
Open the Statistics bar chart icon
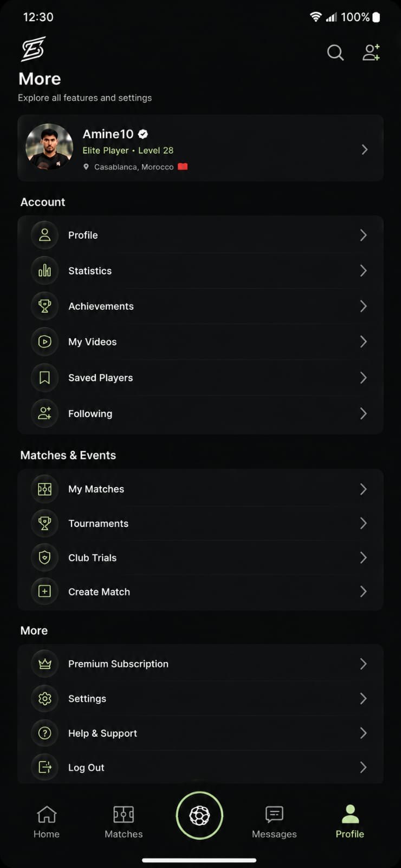pos(45,270)
